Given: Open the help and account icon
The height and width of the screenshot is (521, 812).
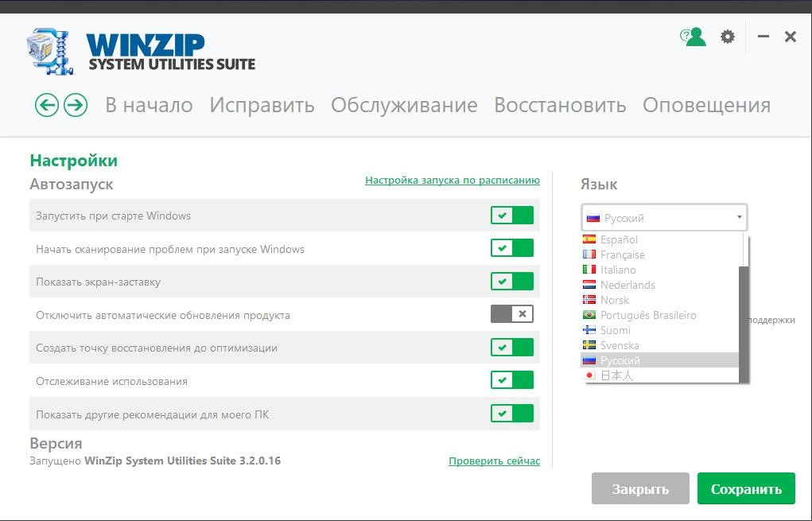Looking at the screenshot, I should coord(693,37).
